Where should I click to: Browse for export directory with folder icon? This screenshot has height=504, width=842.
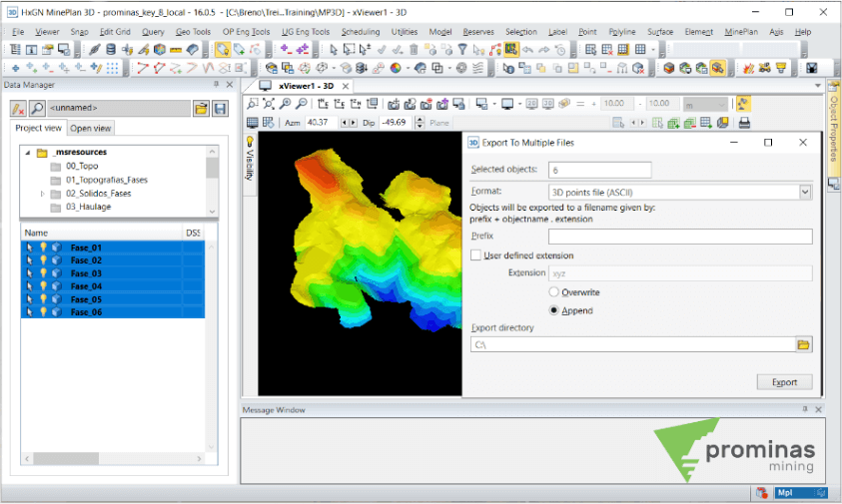point(803,344)
